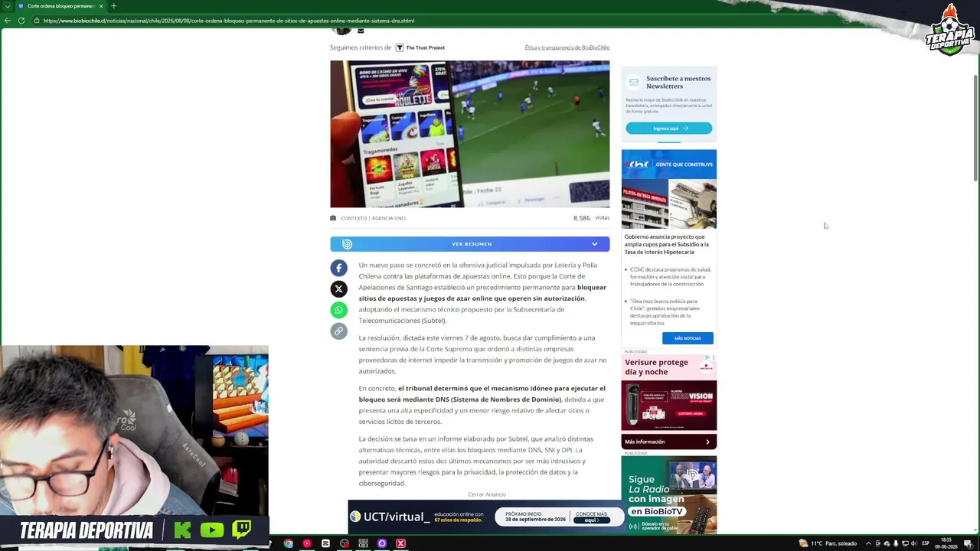The image size is (980, 551).
Task: Share the article via WhatsApp
Action: click(338, 310)
